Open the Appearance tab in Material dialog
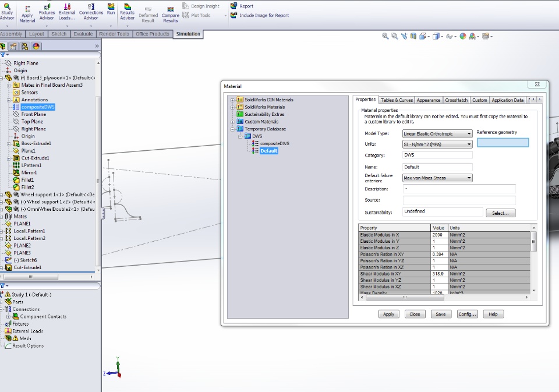Image resolution: width=559 pixels, height=392 pixels. pyautogui.click(x=429, y=100)
